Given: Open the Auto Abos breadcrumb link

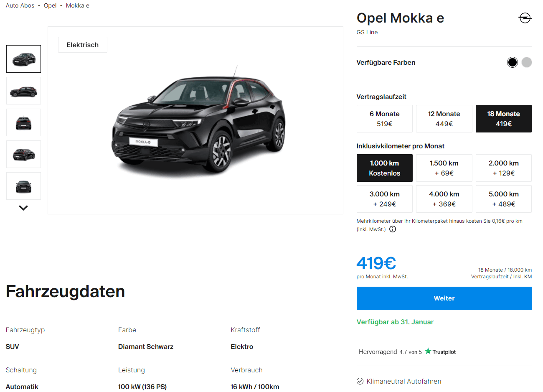Looking at the screenshot, I should [x=20, y=5].
